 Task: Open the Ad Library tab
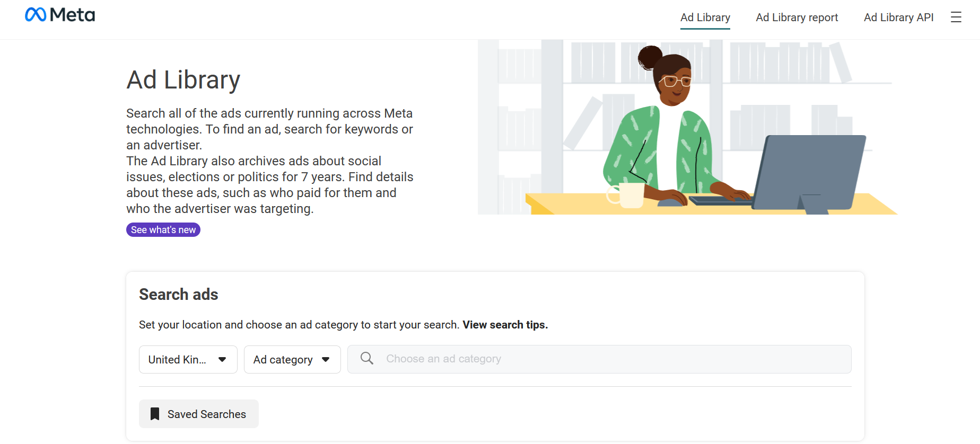[x=705, y=17]
